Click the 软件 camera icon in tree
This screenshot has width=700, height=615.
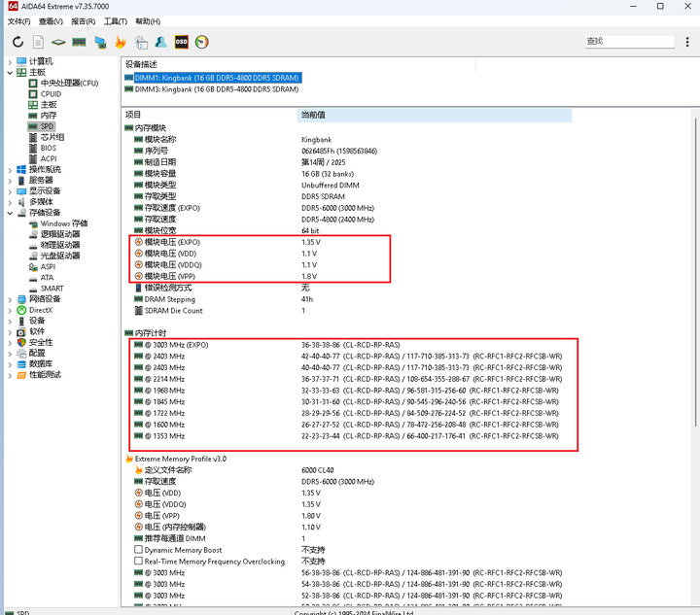21,332
